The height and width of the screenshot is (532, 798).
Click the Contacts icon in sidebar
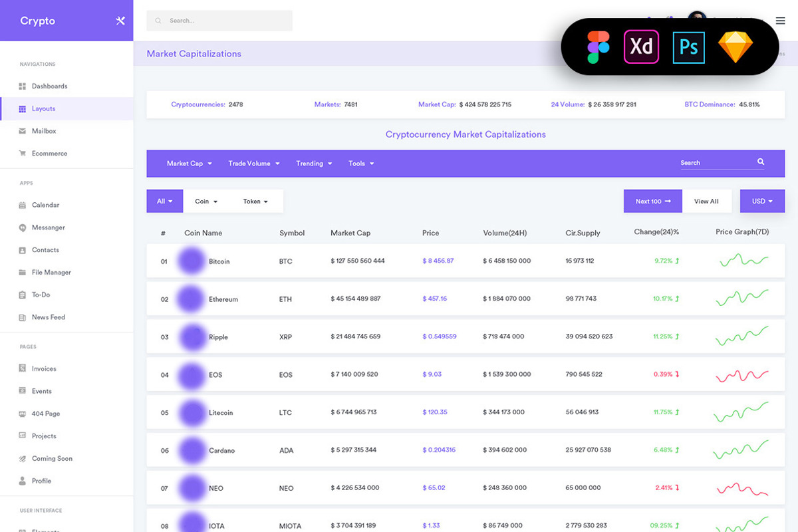click(x=22, y=250)
